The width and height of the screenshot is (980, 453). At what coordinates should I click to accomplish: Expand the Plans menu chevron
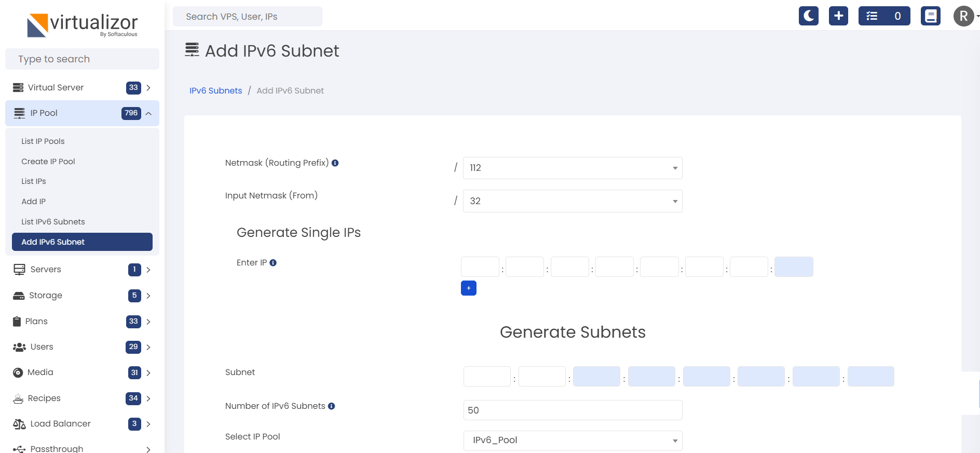pyautogui.click(x=148, y=322)
